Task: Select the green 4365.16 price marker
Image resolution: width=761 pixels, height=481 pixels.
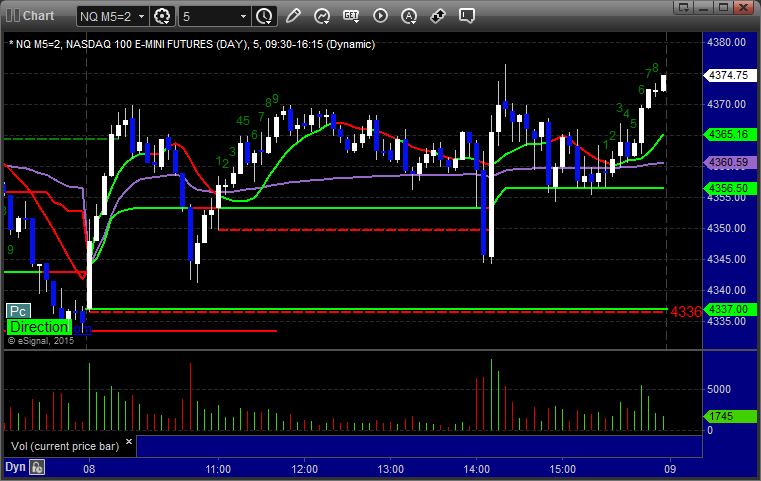Action: coord(729,134)
